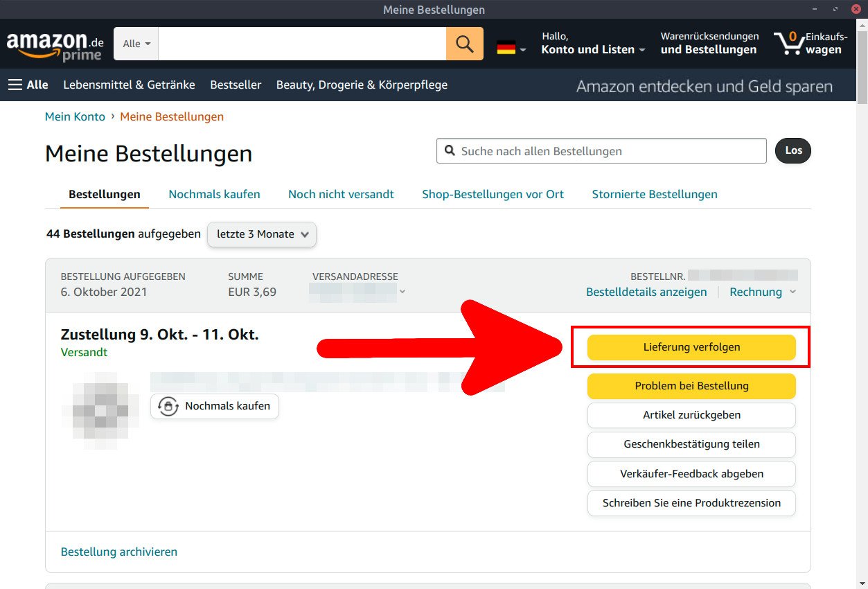Click the magnifier in the order search field
Viewport: 868px width, 589px height.
coord(450,150)
